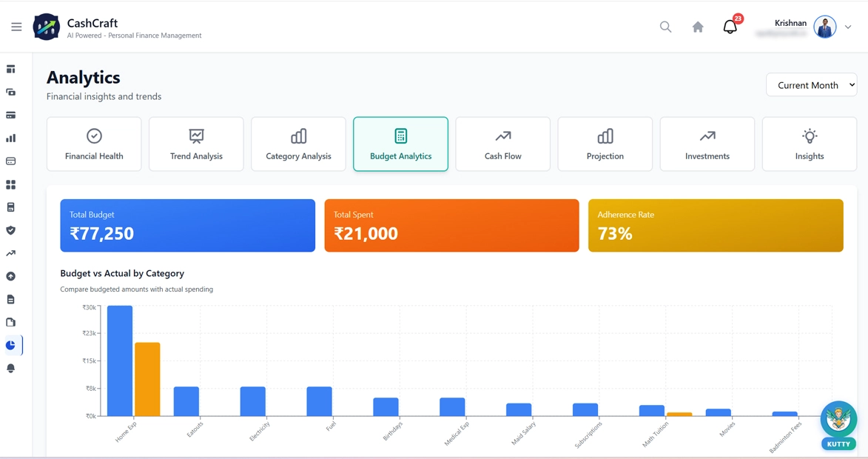
Task: Click the blue Eatouts budget bar
Action: [186, 401]
